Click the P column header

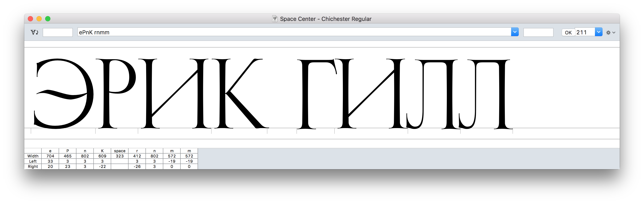pyautogui.click(x=68, y=151)
